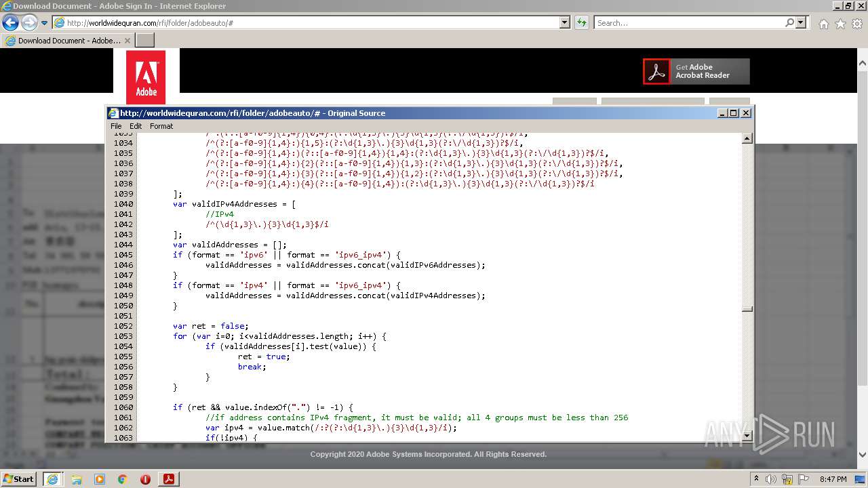Viewport: 868px width, 488px height.
Task: Click the Action Center flag icon
Action: (804, 479)
